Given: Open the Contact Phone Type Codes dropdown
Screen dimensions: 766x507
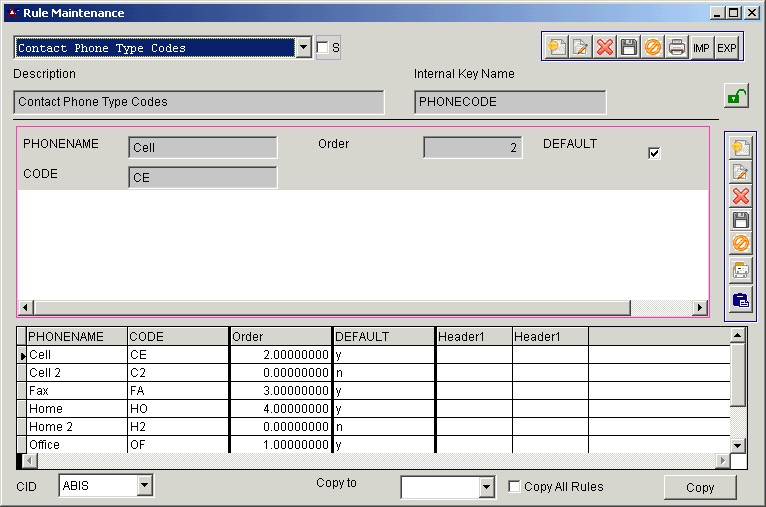Looking at the screenshot, I should pyautogui.click(x=304, y=48).
